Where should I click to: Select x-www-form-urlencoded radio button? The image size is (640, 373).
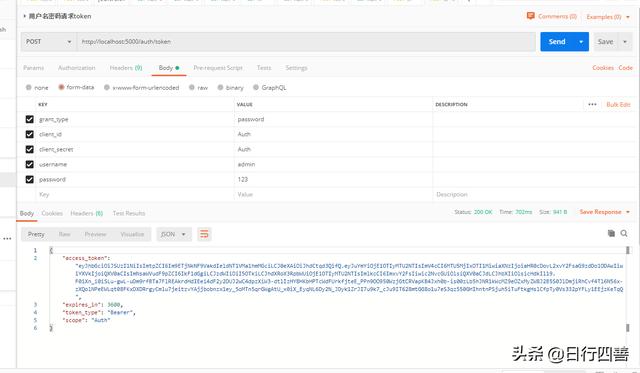[x=107, y=87]
